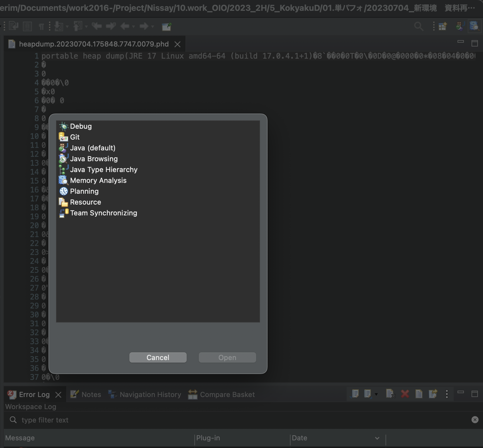
Task: Clear the filter text field with the X
Action: coord(475,420)
